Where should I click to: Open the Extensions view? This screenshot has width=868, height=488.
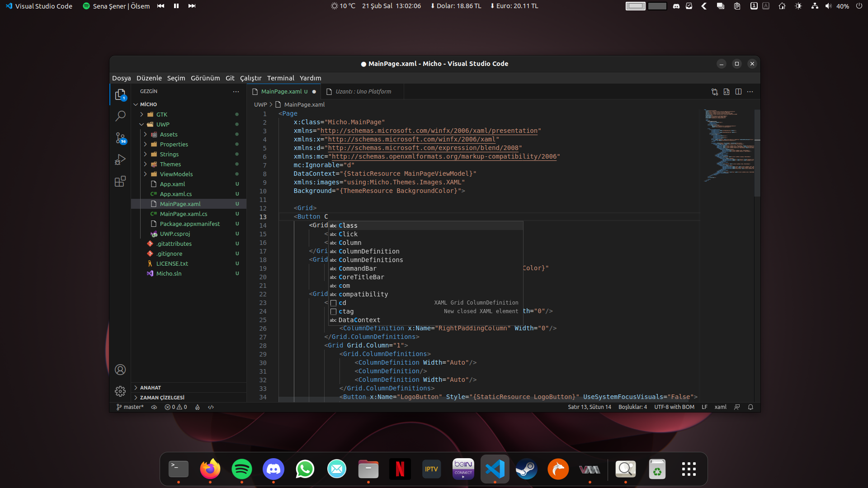click(120, 181)
